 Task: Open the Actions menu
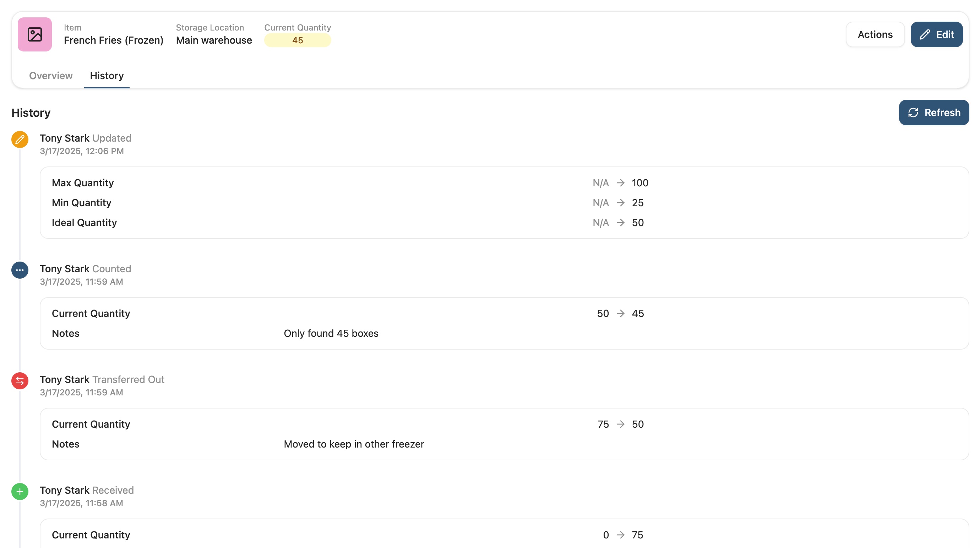(x=875, y=35)
